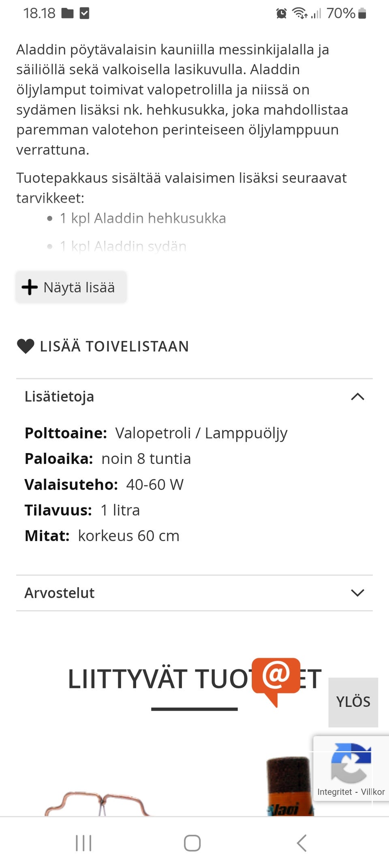Open the Integritet - Villkor link
The image size is (389, 868).
coord(351,791)
